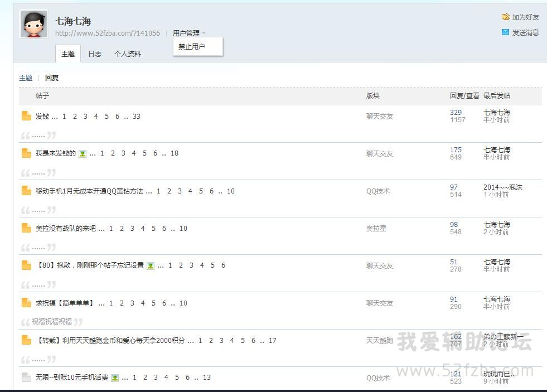Go to page 10 of 奥拉没有战队的来吧
The width and height of the screenshot is (547, 392).
(x=183, y=229)
